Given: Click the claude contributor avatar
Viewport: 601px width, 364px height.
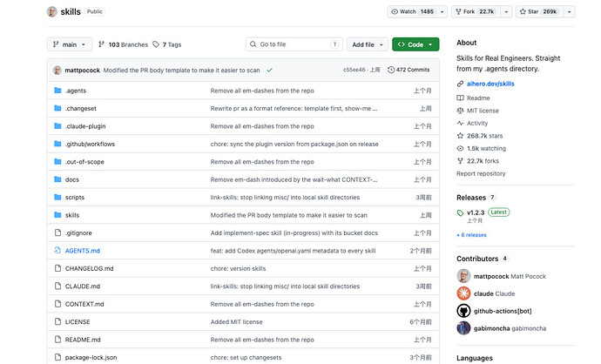Looking at the screenshot, I should pos(463,293).
